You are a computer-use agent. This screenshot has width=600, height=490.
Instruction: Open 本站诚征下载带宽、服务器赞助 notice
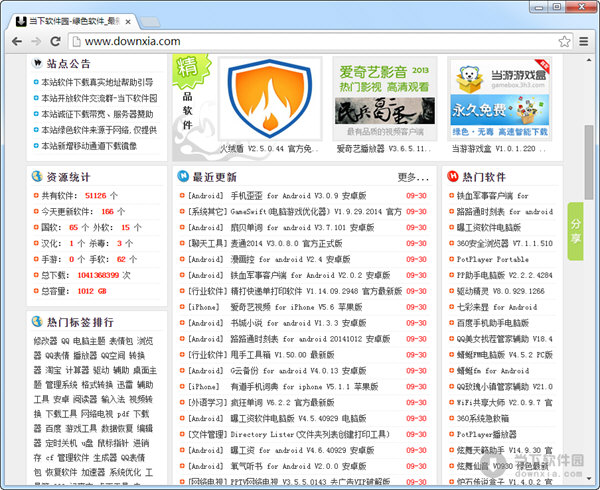[97, 114]
